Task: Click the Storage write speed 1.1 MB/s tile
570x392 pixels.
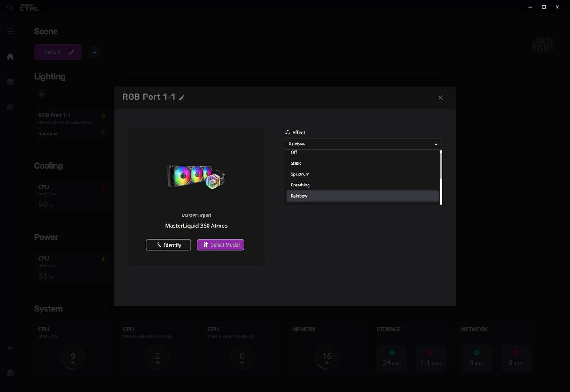Action: coord(431,359)
